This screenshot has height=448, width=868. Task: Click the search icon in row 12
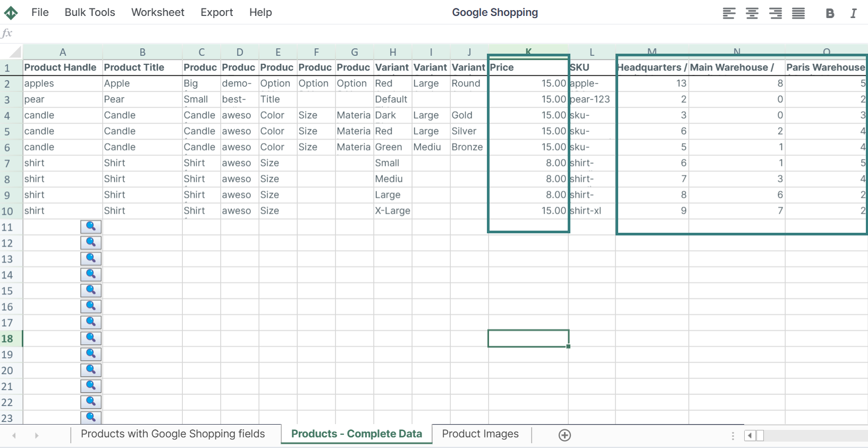[x=91, y=243]
